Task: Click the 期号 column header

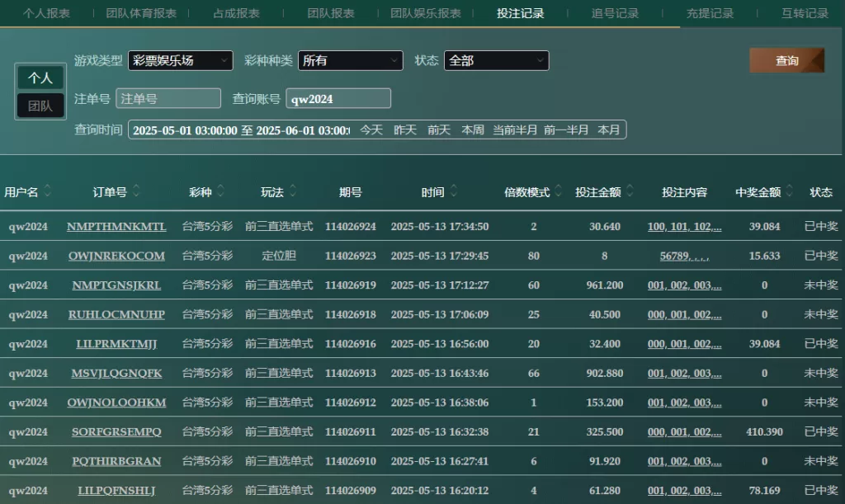Action: tap(350, 192)
